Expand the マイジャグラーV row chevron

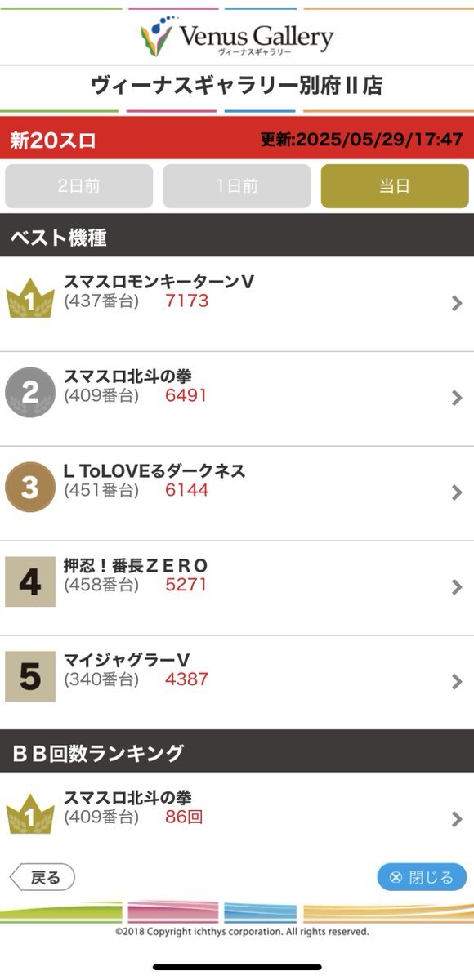pos(457,682)
